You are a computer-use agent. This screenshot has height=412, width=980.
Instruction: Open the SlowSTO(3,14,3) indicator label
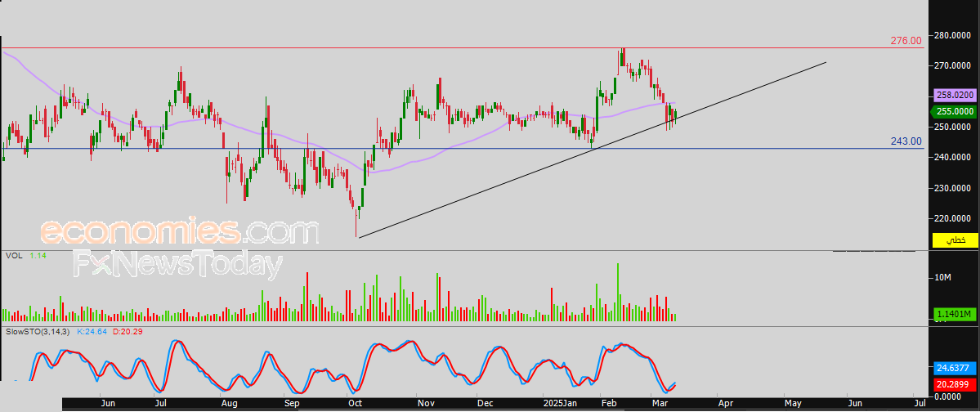38,331
